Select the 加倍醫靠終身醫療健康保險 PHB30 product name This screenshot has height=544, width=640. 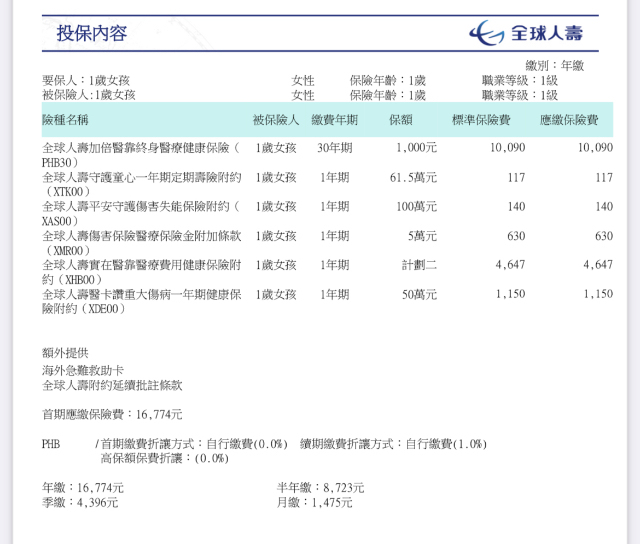141,155
